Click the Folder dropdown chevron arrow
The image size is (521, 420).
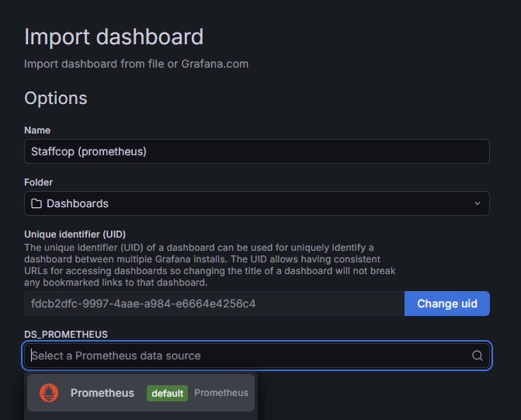[477, 203]
